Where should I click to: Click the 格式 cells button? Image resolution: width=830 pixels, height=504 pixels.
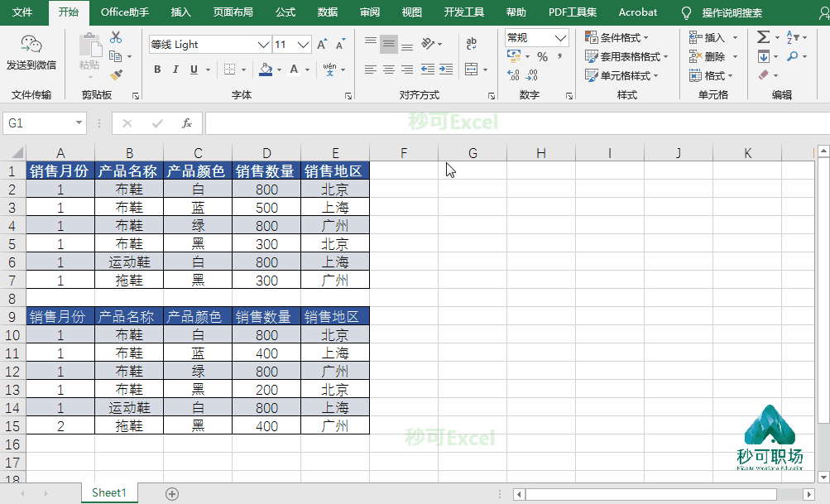point(712,75)
